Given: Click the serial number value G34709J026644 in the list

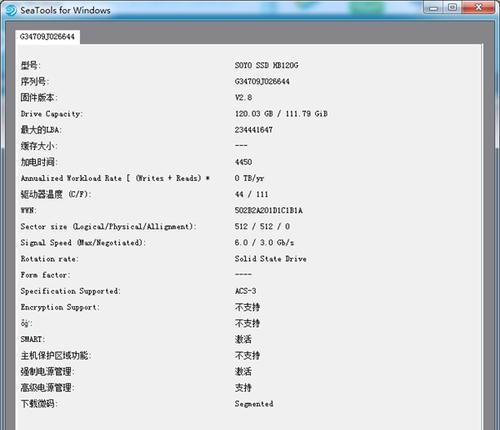Looking at the screenshot, I should click(262, 81).
